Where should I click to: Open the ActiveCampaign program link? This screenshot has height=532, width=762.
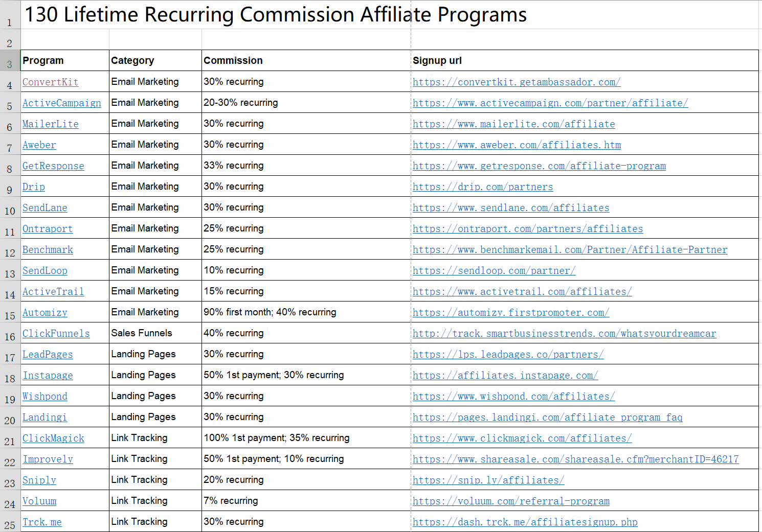coord(62,103)
